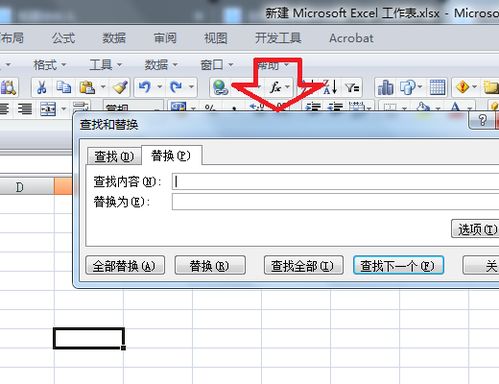Select the Format Painter brush icon
Viewport: 499px width, 384px height.
point(120,88)
